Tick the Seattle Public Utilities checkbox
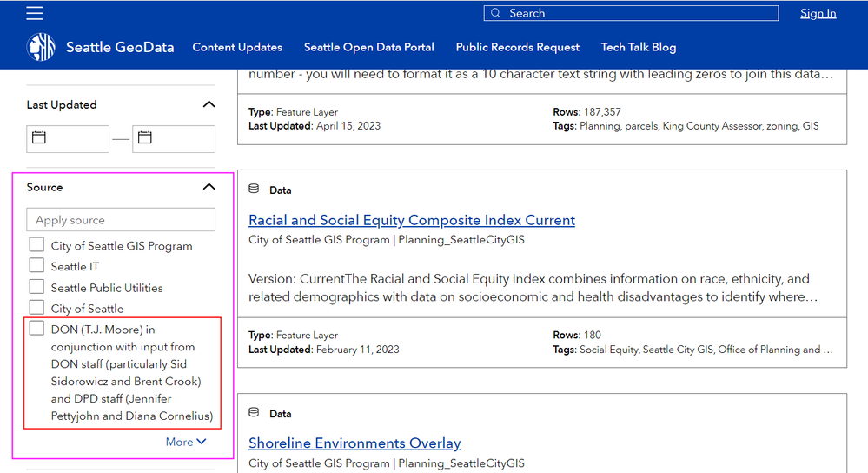 (x=36, y=287)
